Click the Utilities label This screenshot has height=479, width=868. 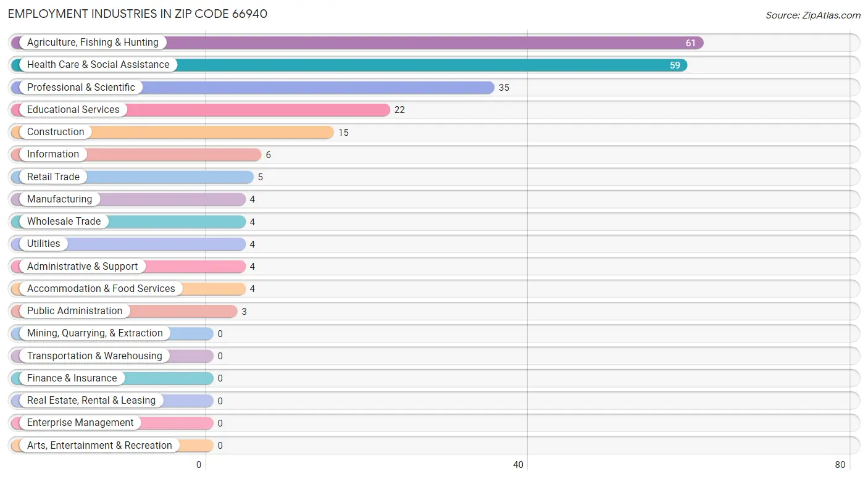pyautogui.click(x=44, y=244)
